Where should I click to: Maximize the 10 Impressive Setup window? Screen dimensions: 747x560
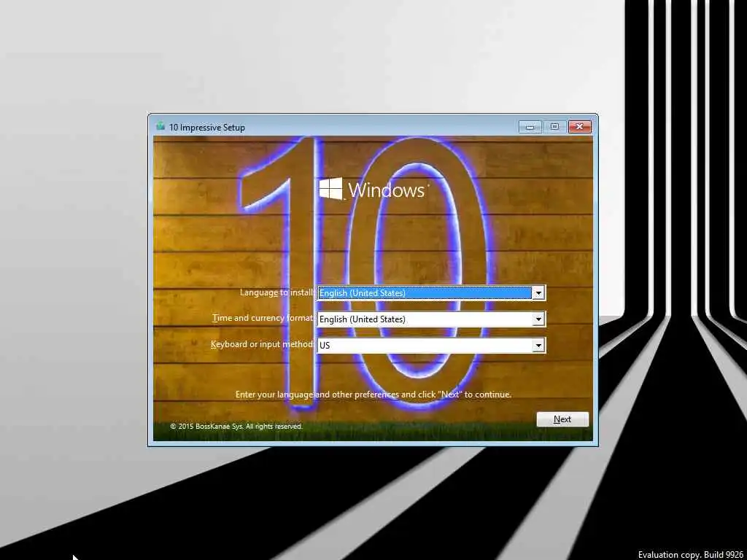click(x=554, y=127)
